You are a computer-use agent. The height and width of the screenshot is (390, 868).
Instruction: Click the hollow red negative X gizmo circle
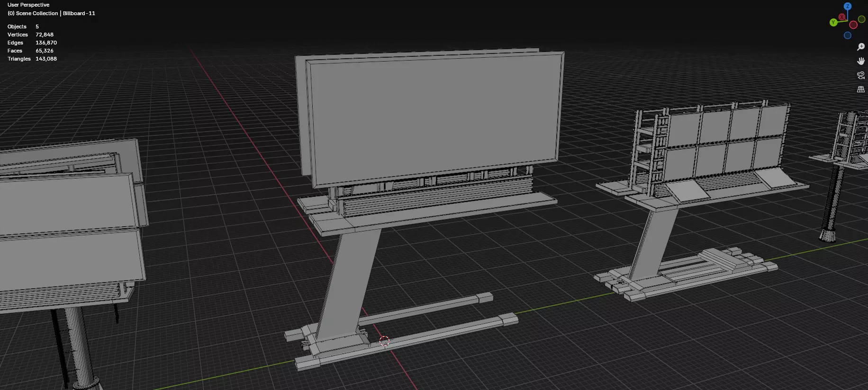pyautogui.click(x=853, y=25)
